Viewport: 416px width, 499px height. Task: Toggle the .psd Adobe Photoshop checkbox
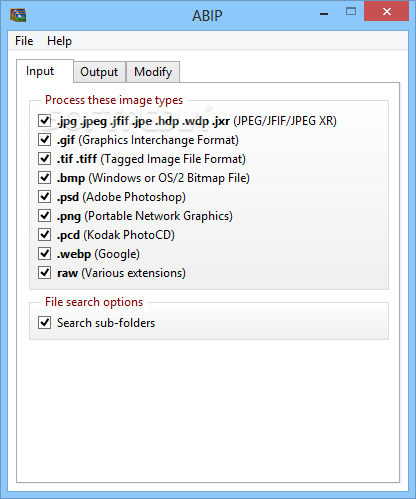(x=44, y=197)
